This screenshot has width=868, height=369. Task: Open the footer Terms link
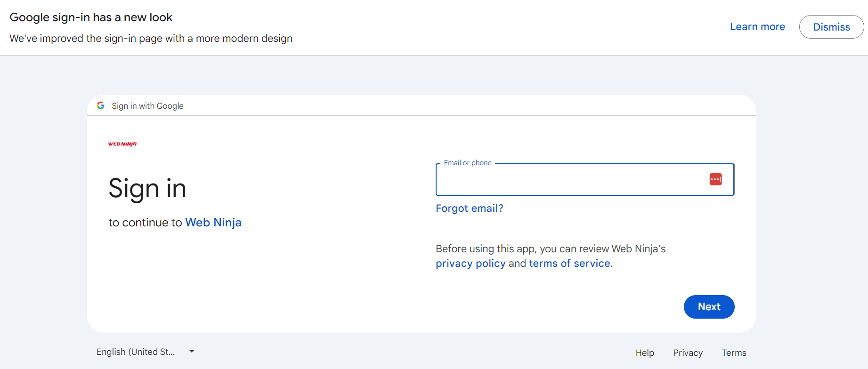click(734, 353)
